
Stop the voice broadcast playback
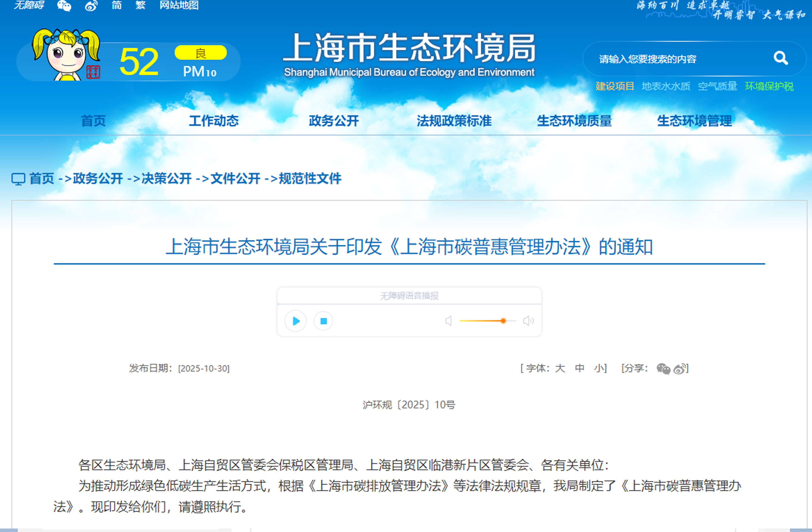pyautogui.click(x=323, y=321)
